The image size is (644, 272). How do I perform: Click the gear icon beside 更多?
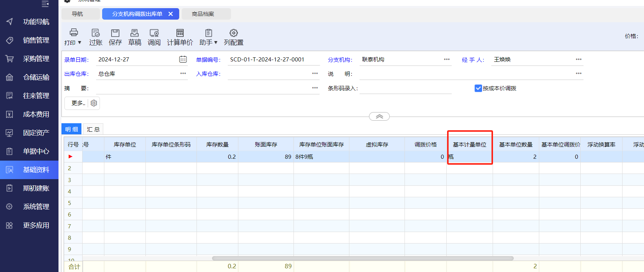point(94,103)
